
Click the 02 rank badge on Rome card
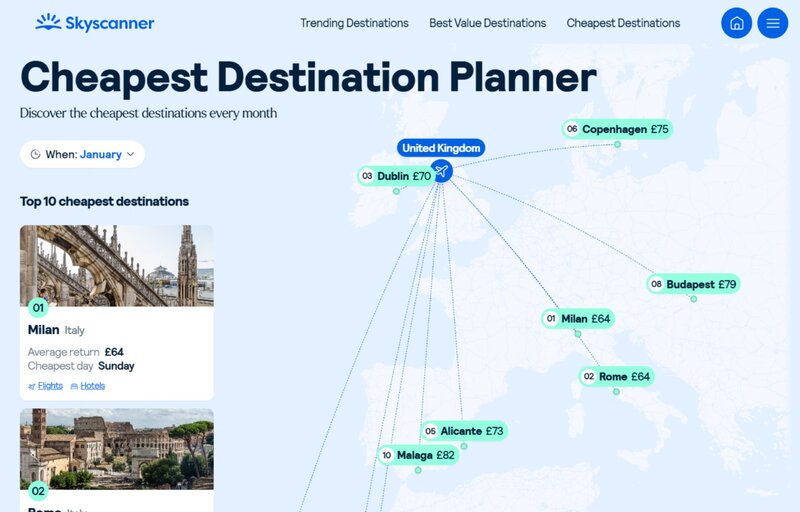(x=38, y=491)
